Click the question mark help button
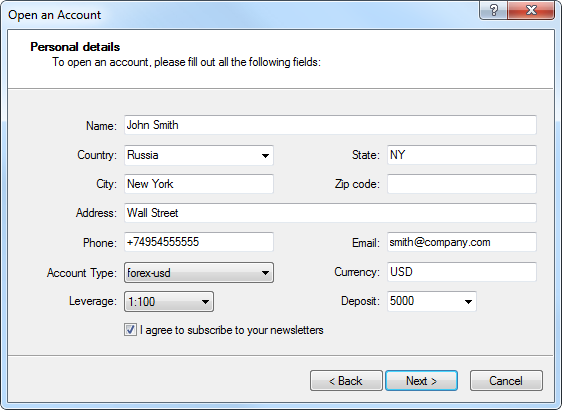Screen dimensions: 562x410 (493, 10)
